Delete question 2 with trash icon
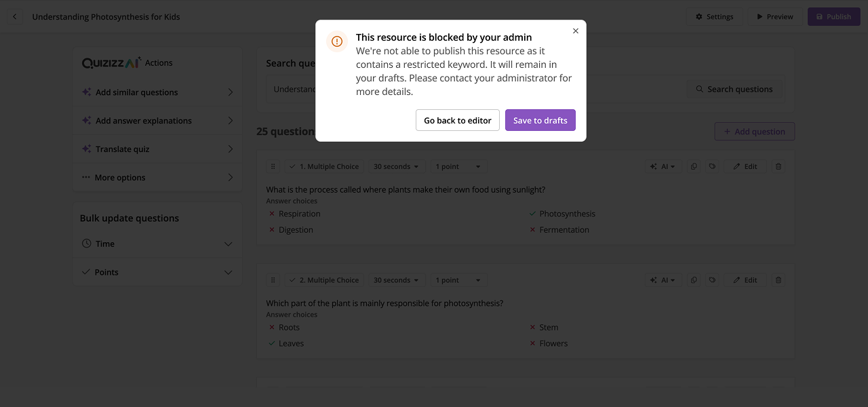 pyautogui.click(x=778, y=279)
